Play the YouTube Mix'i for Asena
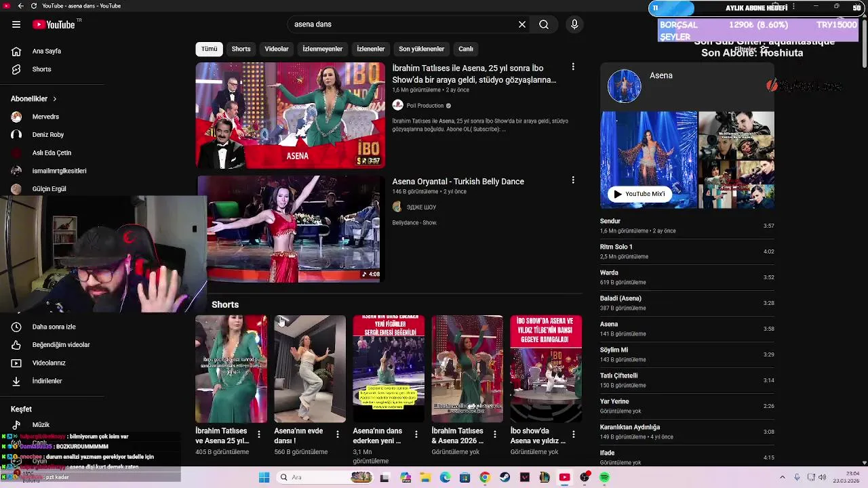 pyautogui.click(x=639, y=194)
